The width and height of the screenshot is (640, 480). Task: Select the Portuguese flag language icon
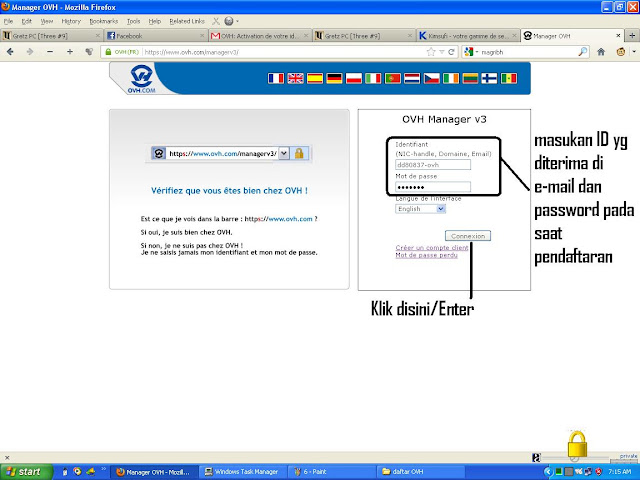pyautogui.click(x=393, y=78)
